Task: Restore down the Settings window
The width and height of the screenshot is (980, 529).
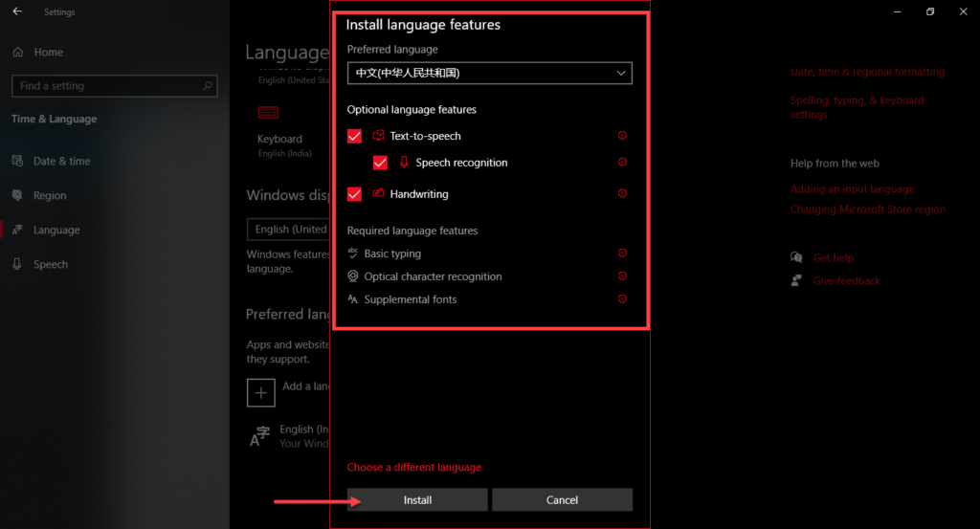Action: (930, 11)
